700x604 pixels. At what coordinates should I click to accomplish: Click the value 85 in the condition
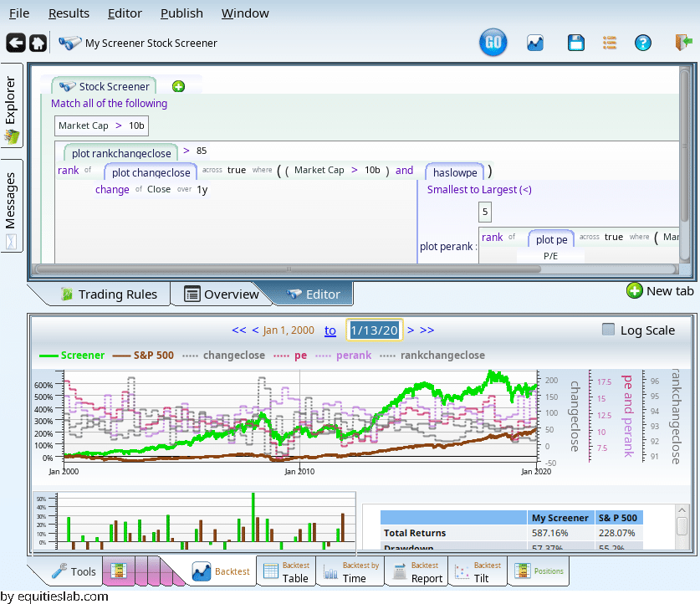tap(202, 151)
